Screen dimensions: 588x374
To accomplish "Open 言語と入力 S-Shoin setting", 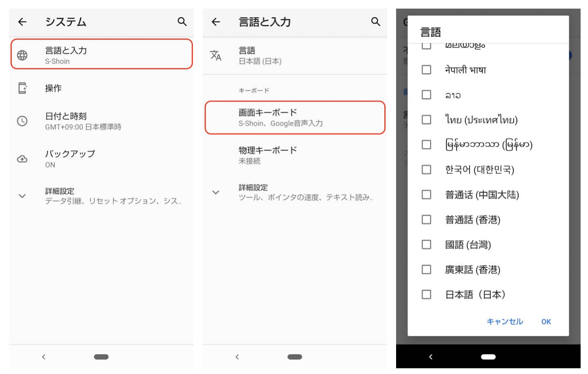I will pos(102,54).
